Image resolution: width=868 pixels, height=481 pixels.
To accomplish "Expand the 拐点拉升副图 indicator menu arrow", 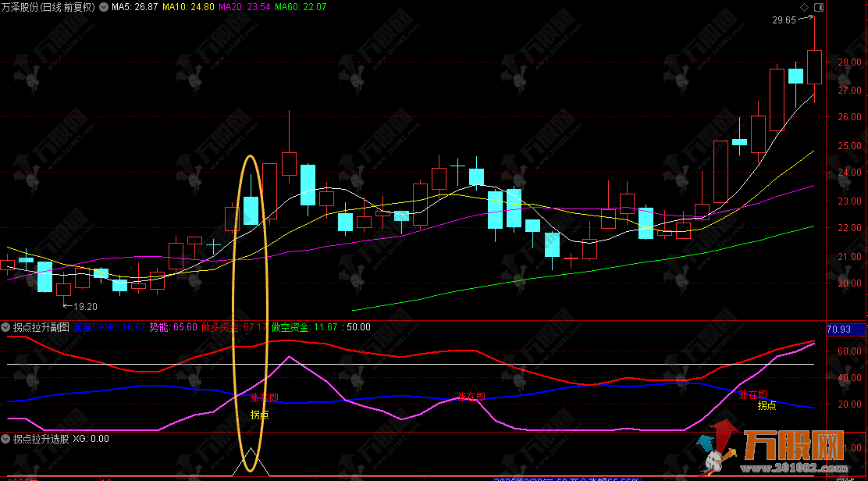I will 6,327.
